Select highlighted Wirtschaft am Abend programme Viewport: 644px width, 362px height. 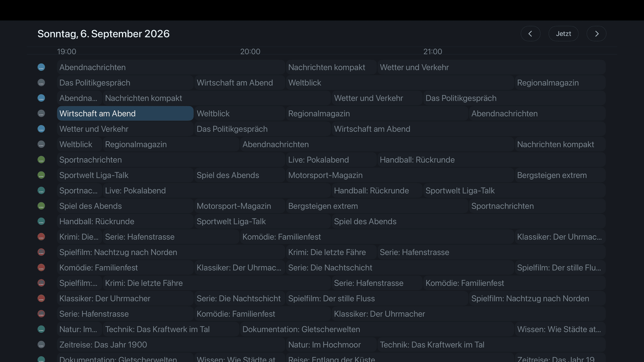pyautogui.click(x=125, y=113)
